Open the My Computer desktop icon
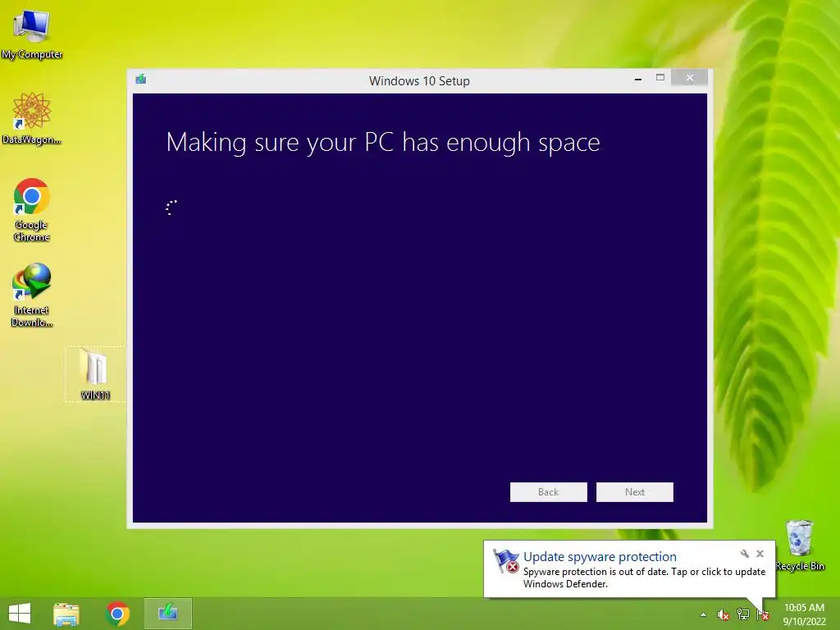840x630 pixels. click(x=32, y=34)
